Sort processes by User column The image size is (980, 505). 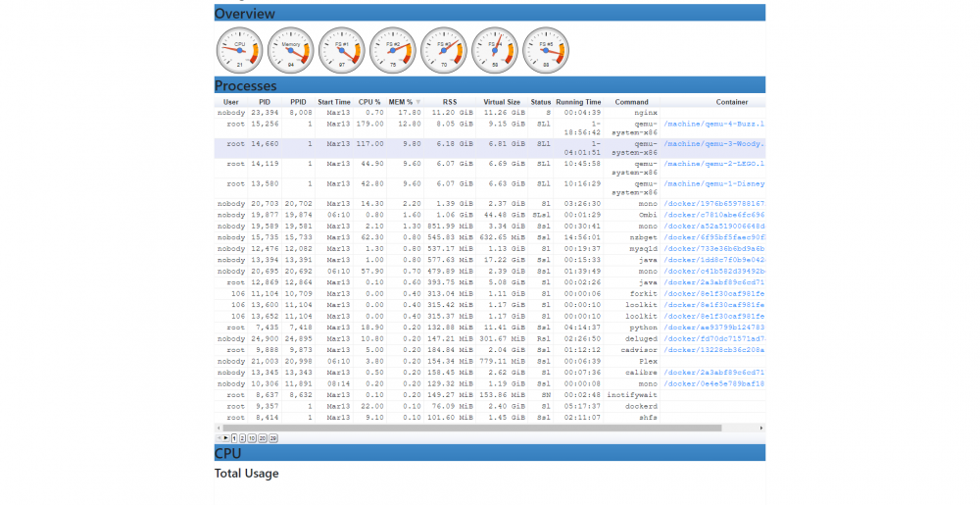coord(230,102)
